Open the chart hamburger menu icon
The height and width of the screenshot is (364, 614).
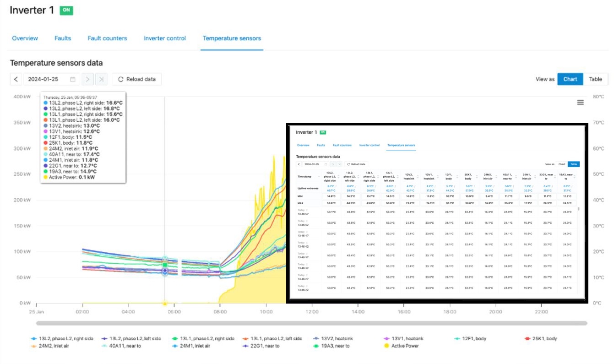580,103
